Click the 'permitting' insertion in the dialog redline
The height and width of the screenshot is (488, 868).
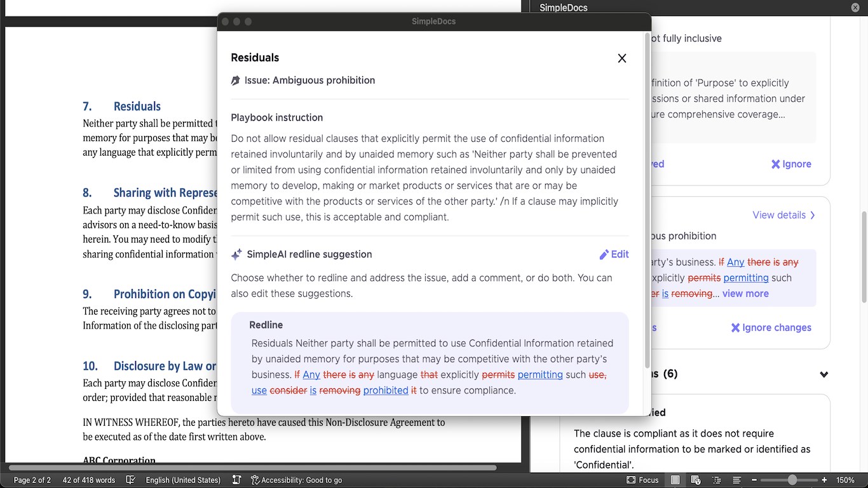coord(540,375)
